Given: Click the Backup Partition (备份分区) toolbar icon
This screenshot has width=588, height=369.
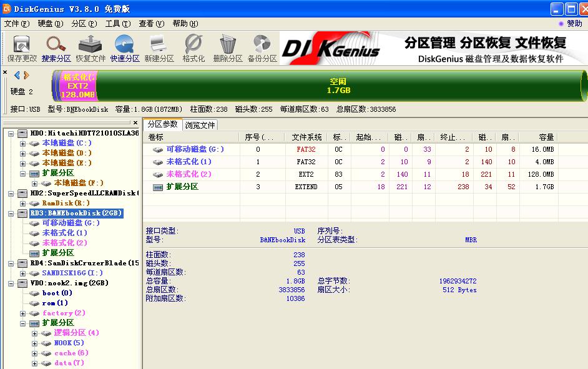Looking at the screenshot, I should 262,44.
